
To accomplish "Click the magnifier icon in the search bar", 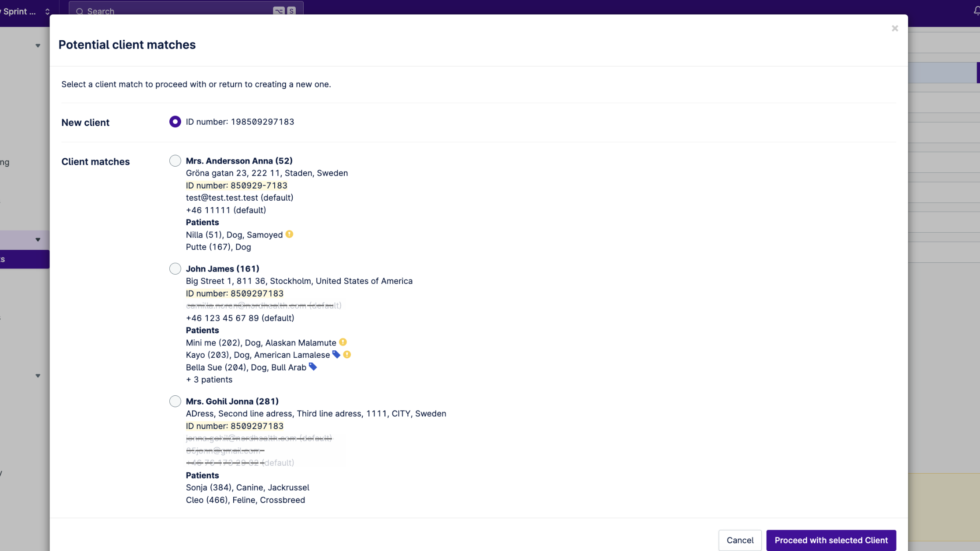I will [80, 11].
